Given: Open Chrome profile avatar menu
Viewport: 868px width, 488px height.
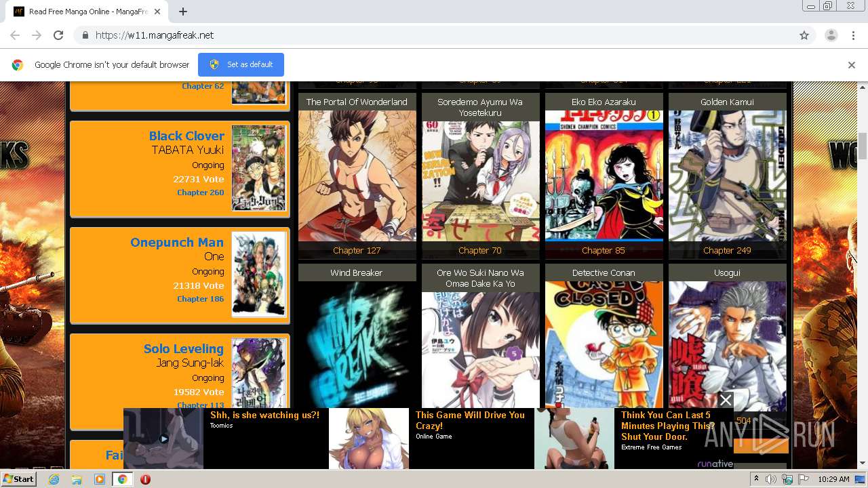Looking at the screenshot, I should coord(831,35).
